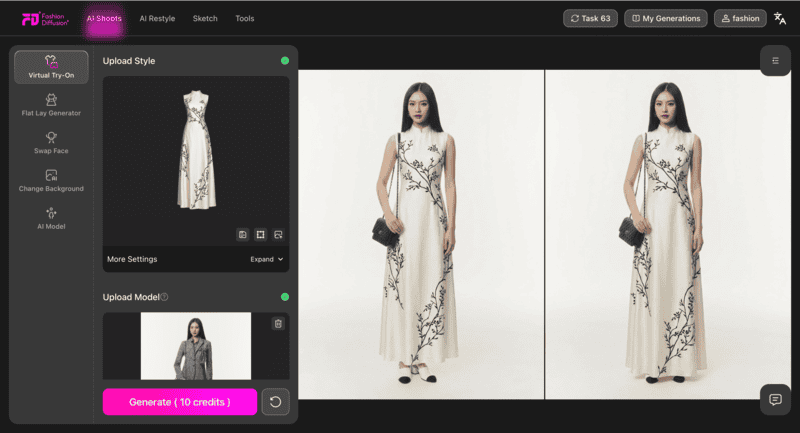
Task: Click the replace image icon under style image
Action: (278, 235)
